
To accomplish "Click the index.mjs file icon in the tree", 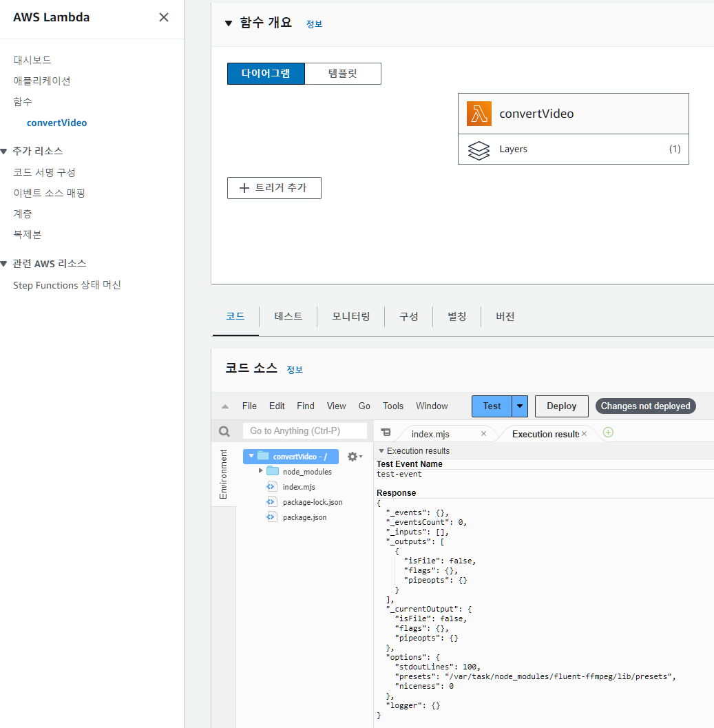I will pyautogui.click(x=271, y=487).
